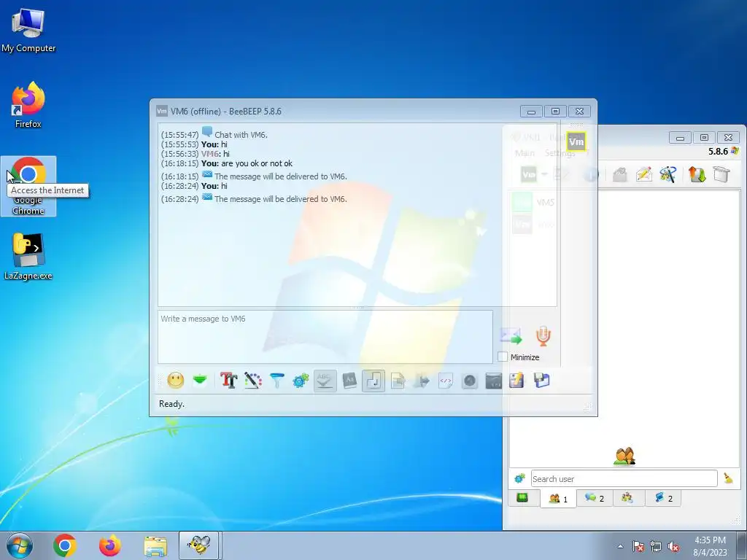This screenshot has height=560, width=747.
Task: Open the font color palette icon
Action: coord(253,381)
